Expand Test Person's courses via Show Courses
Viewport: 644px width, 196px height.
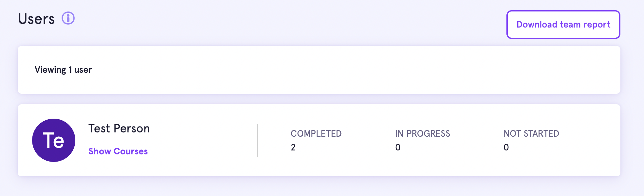118,151
